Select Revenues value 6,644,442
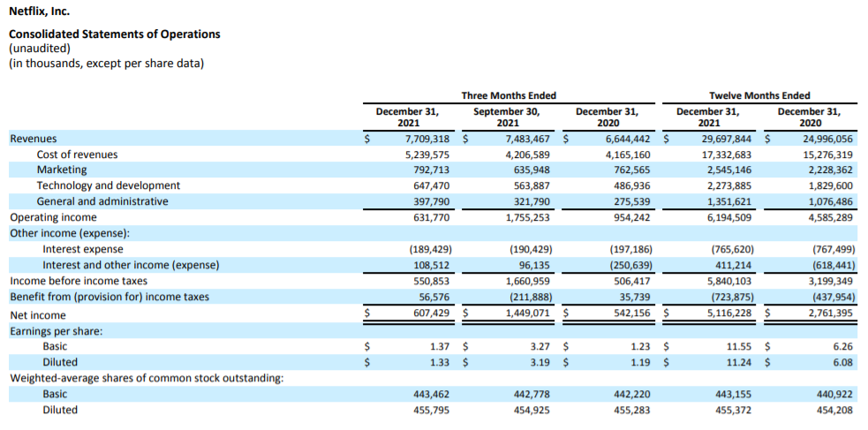 pos(629,139)
